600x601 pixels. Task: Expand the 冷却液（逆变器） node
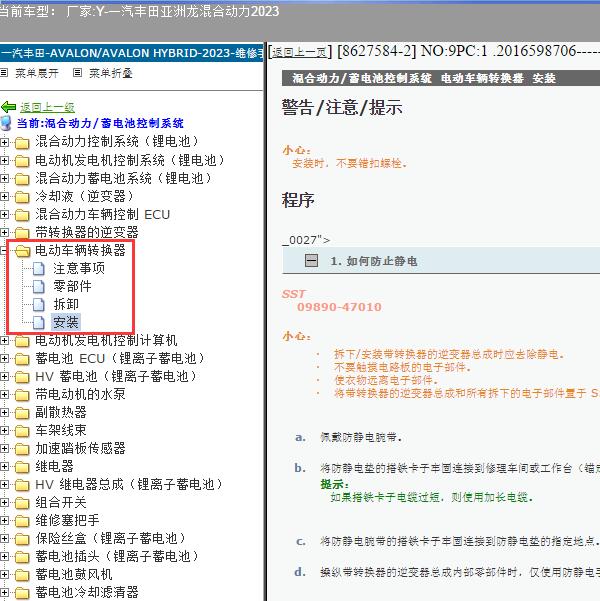coord(4,197)
